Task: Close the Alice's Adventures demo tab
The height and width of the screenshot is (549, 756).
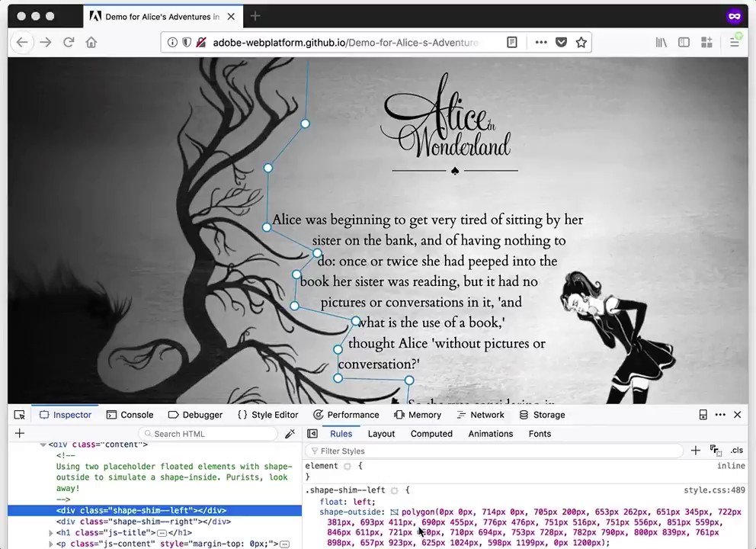Action: (231, 17)
